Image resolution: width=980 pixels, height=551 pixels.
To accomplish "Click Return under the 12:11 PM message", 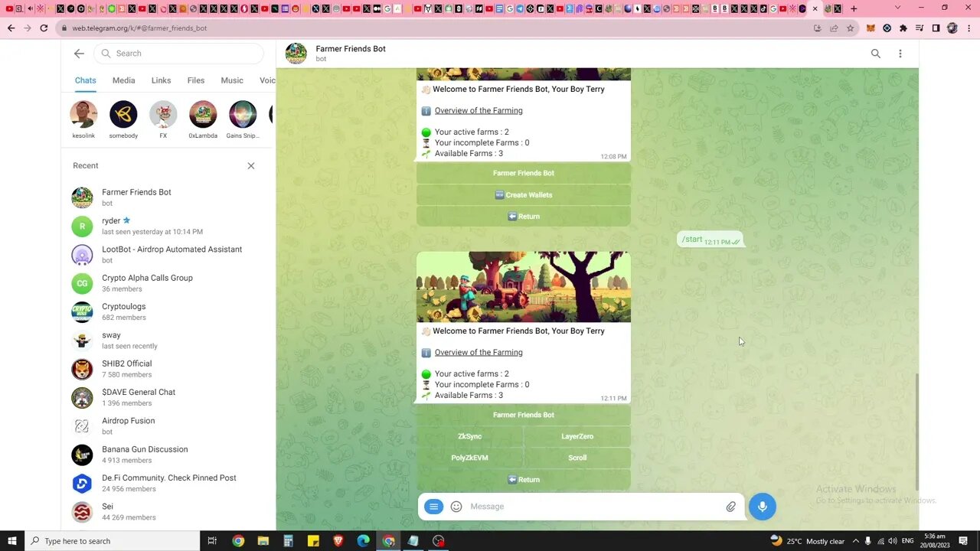I will (x=524, y=480).
